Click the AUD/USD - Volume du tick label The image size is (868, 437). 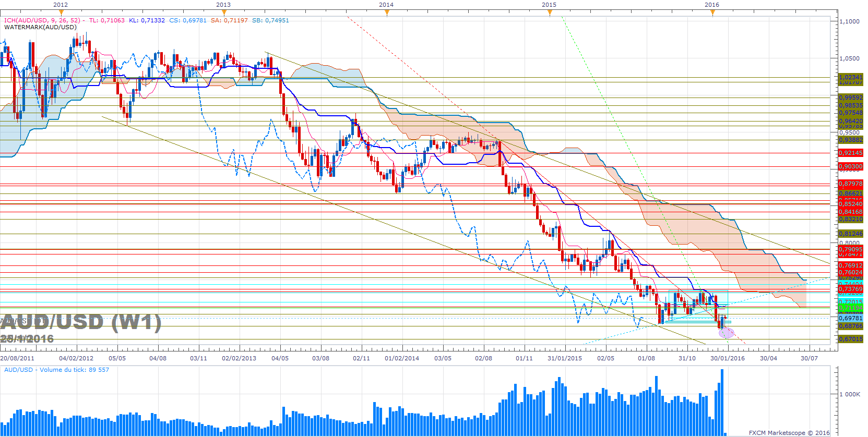pyautogui.click(x=57, y=370)
